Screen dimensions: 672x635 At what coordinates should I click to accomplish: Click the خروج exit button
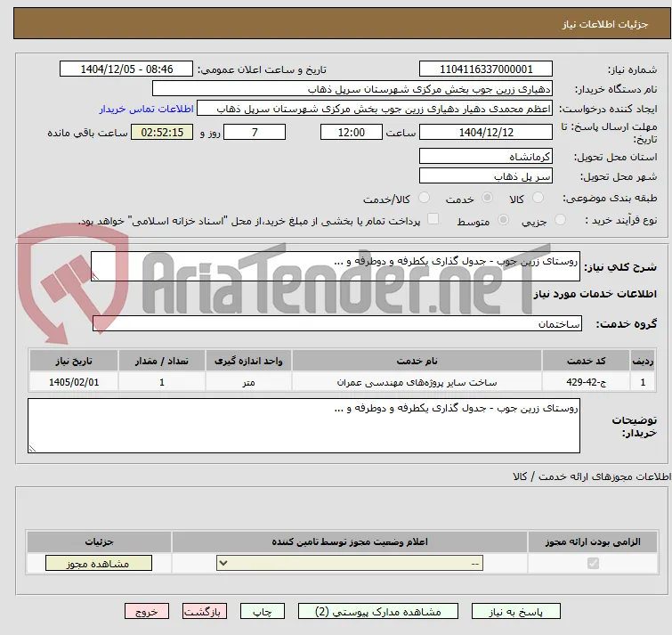[x=147, y=612]
